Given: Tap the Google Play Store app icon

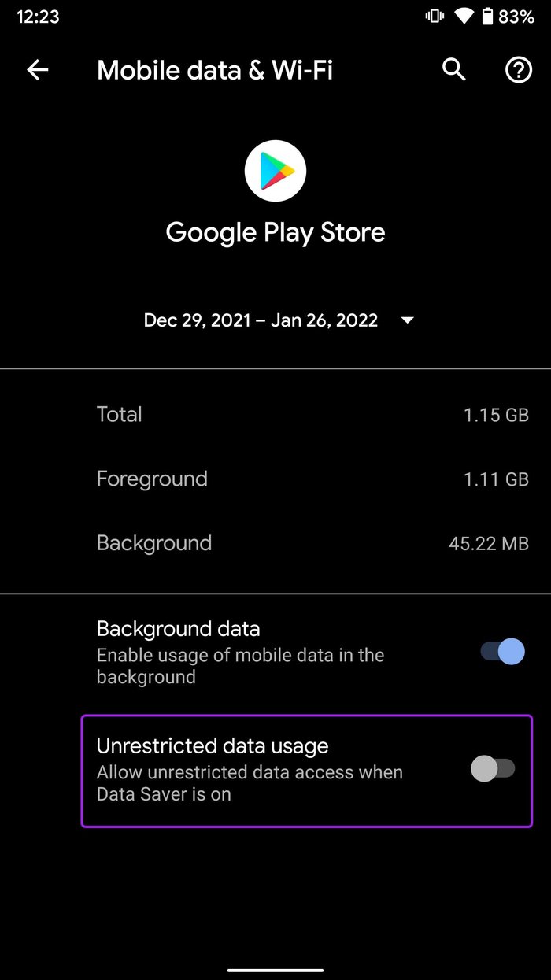Looking at the screenshot, I should coord(275,170).
